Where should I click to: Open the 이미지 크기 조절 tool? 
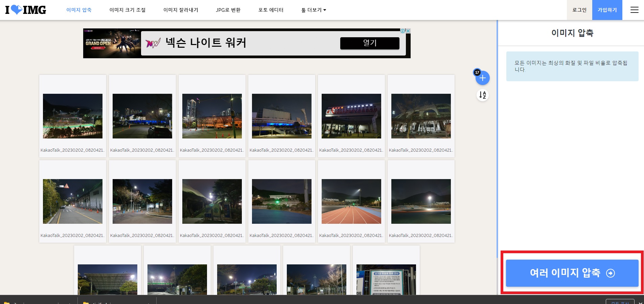pyautogui.click(x=128, y=10)
